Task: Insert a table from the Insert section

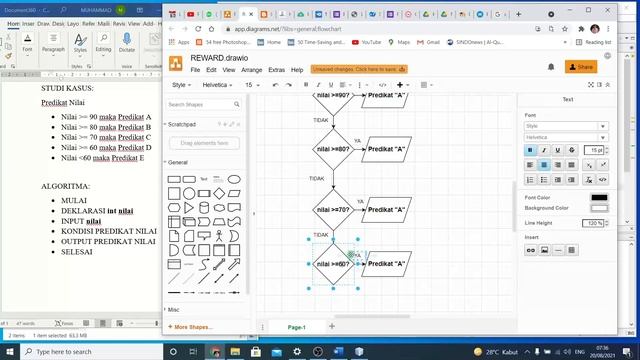Action: tap(572, 250)
